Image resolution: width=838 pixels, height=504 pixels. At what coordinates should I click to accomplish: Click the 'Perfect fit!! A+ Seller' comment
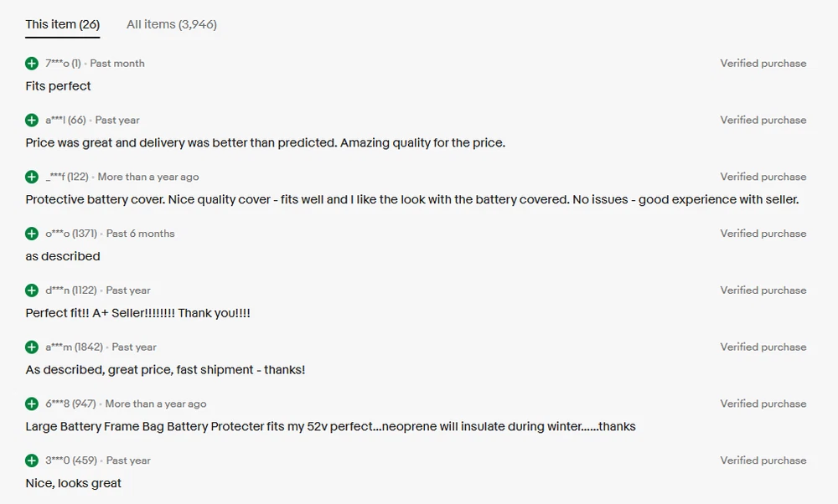(137, 313)
